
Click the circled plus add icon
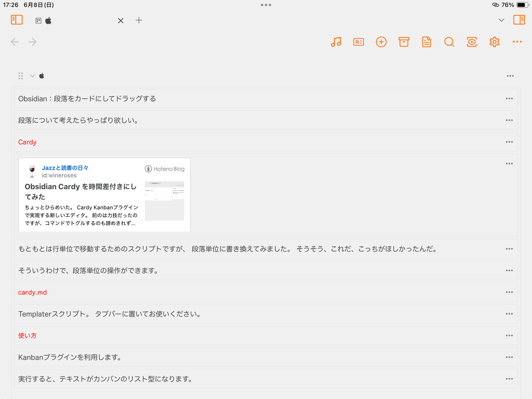[x=381, y=42]
